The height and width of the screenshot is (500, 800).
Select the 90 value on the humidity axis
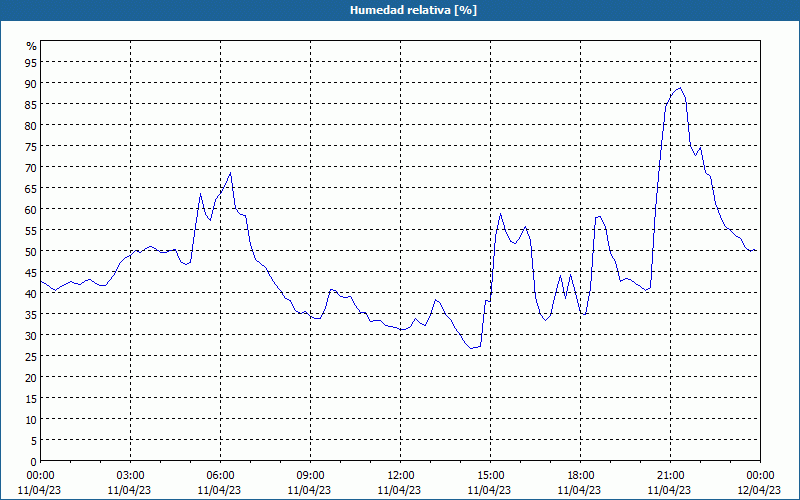(x=31, y=83)
